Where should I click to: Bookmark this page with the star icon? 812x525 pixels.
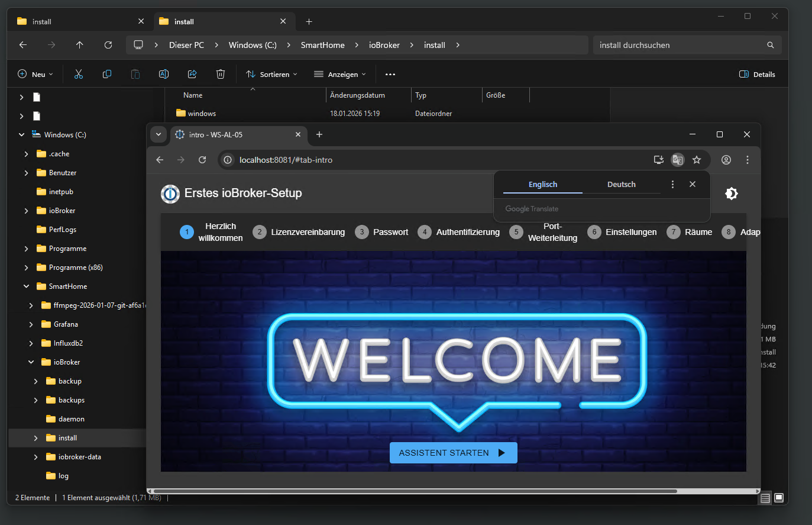pyautogui.click(x=697, y=160)
